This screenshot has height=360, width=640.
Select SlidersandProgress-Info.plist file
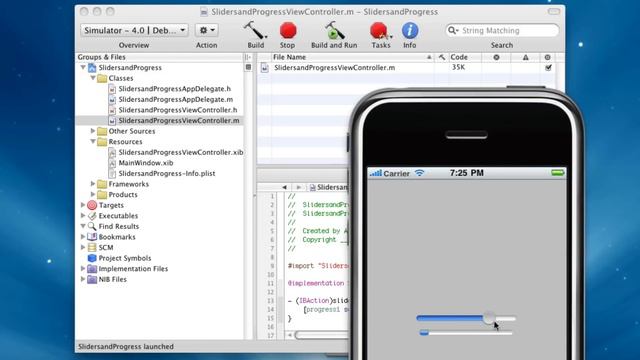tap(167, 173)
